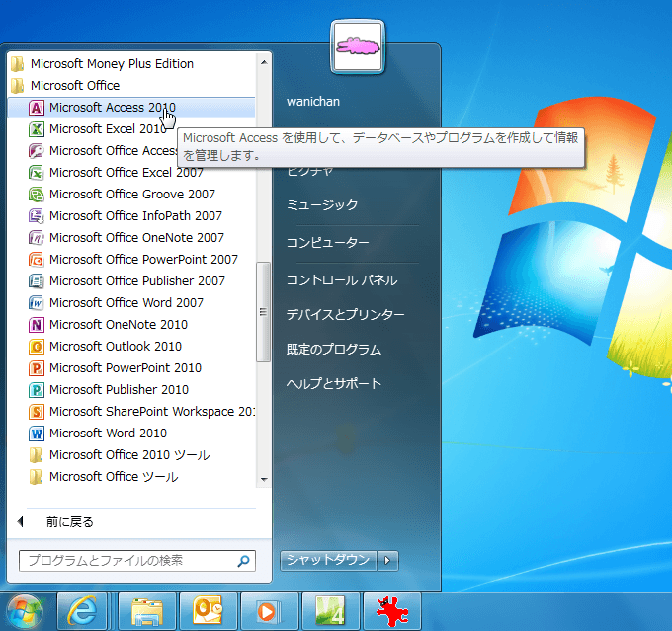Open the Publisher 2010 icon

click(x=37, y=389)
